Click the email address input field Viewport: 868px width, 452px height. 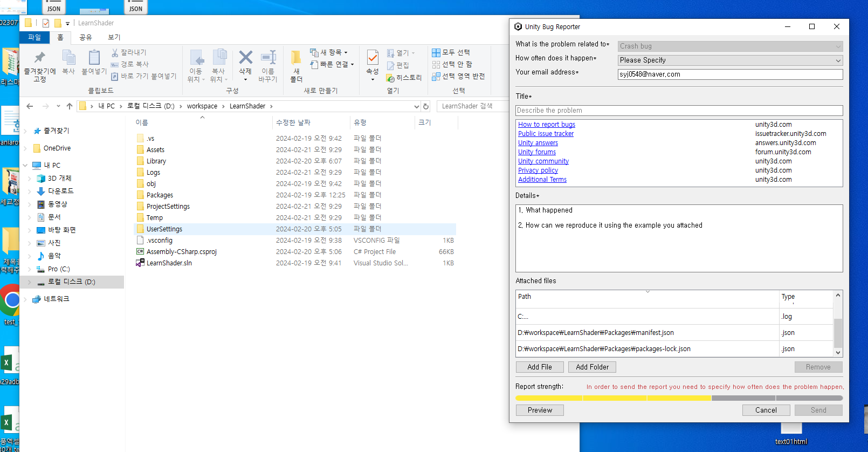[730, 74]
